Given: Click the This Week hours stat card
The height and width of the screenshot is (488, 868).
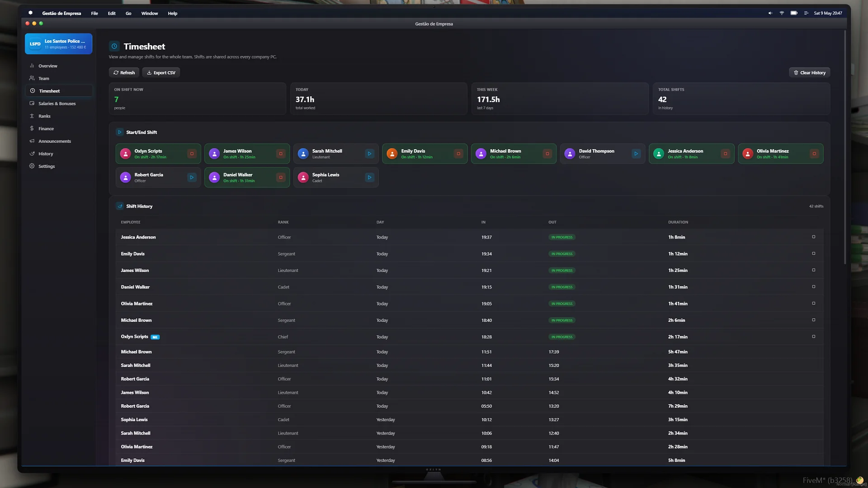Looking at the screenshot, I should 560,99.
